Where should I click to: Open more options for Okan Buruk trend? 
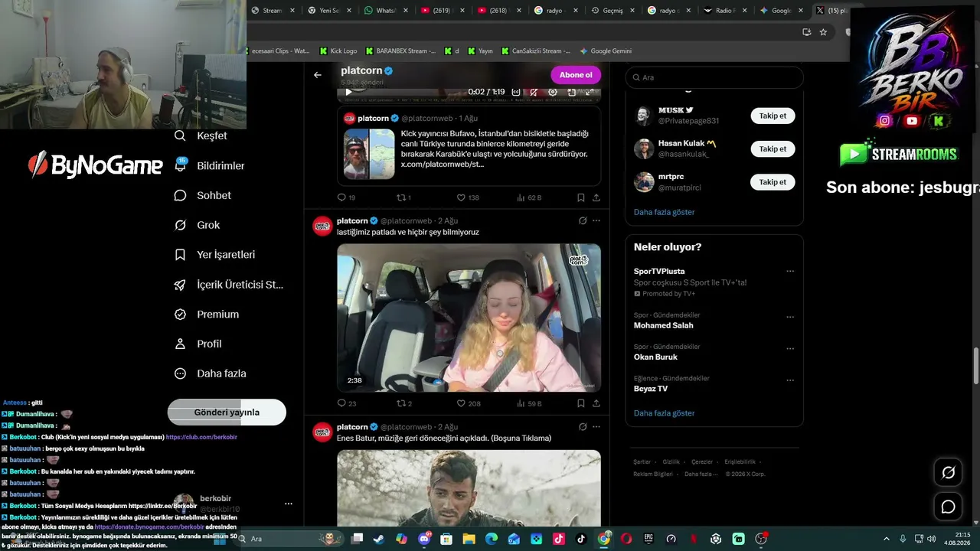pos(790,348)
